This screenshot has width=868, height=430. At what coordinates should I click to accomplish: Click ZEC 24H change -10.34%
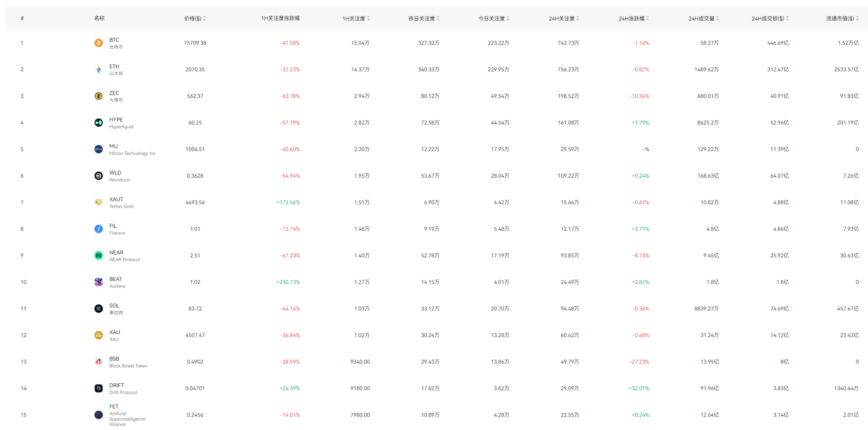[x=639, y=96]
